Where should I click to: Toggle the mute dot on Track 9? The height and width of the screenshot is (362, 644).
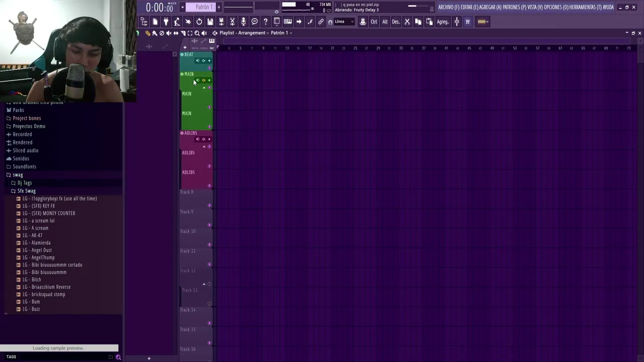pos(209,225)
